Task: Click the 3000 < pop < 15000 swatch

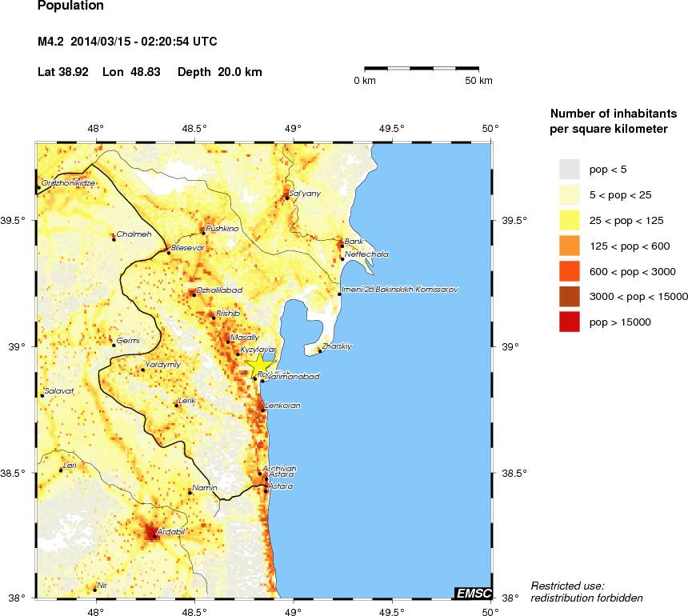Action: tap(569, 297)
